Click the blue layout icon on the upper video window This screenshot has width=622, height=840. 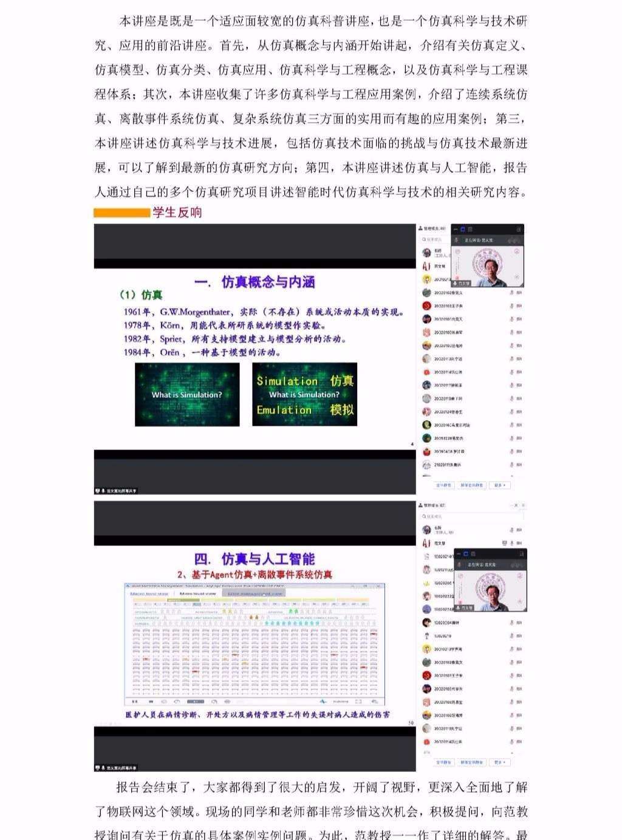[462, 230]
